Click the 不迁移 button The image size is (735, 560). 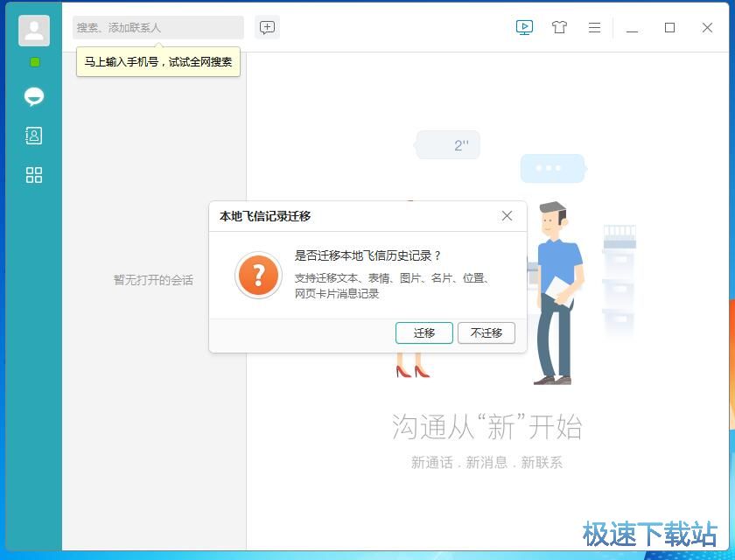coord(486,332)
